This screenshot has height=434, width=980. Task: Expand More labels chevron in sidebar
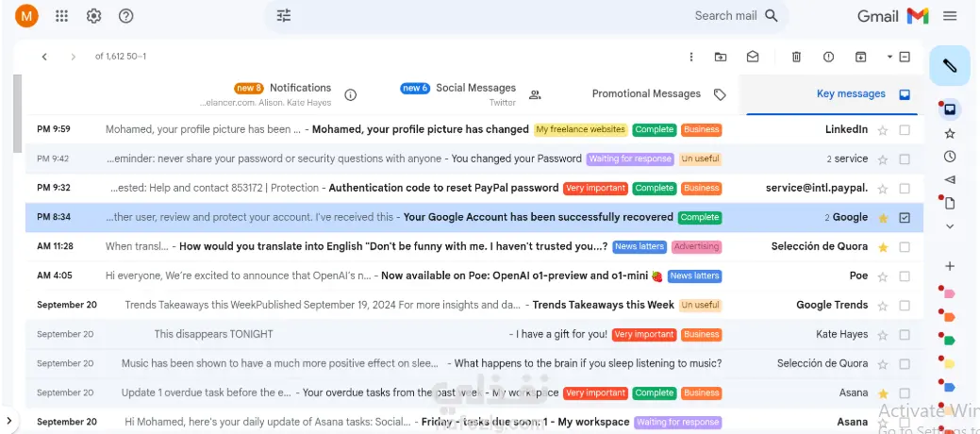point(950,226)
